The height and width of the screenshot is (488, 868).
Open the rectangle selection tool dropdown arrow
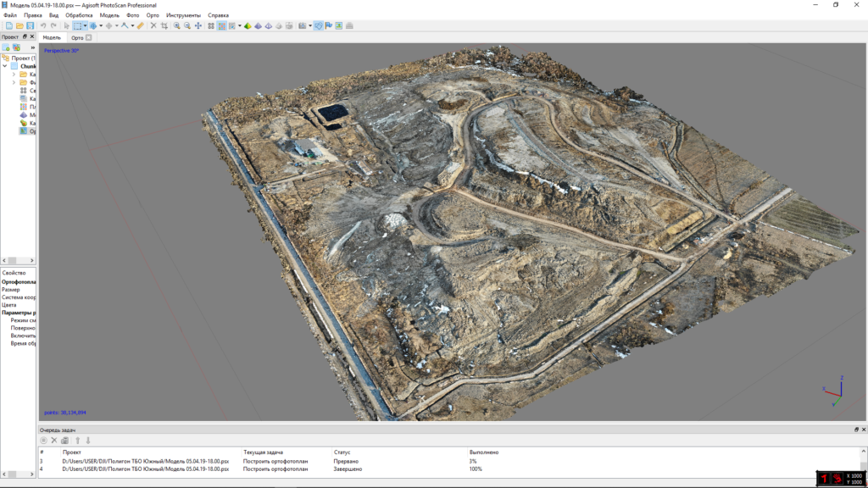coord(85,26)
